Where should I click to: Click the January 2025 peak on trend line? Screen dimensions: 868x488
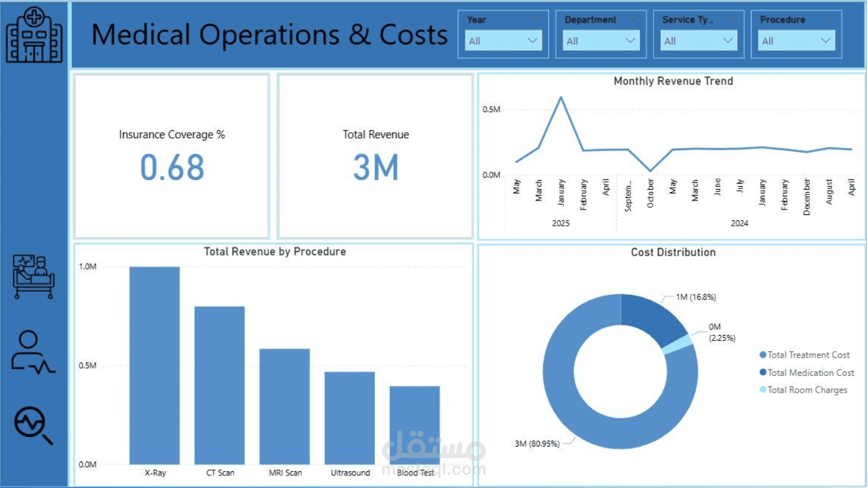click(x=560, y=97)
